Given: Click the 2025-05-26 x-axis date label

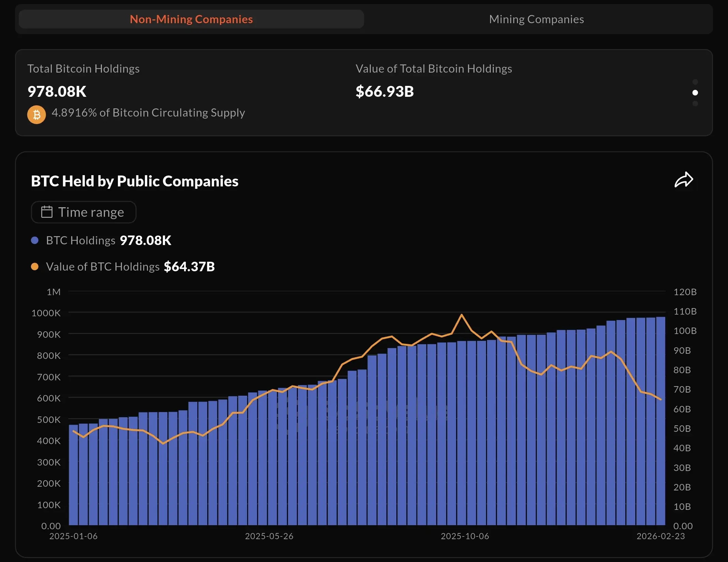Looking at the screenshot, I should [x=269, y=536].
